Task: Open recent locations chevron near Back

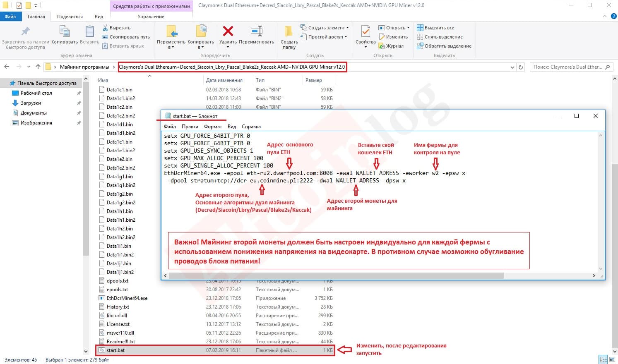Action: click(x=29, y=67)
